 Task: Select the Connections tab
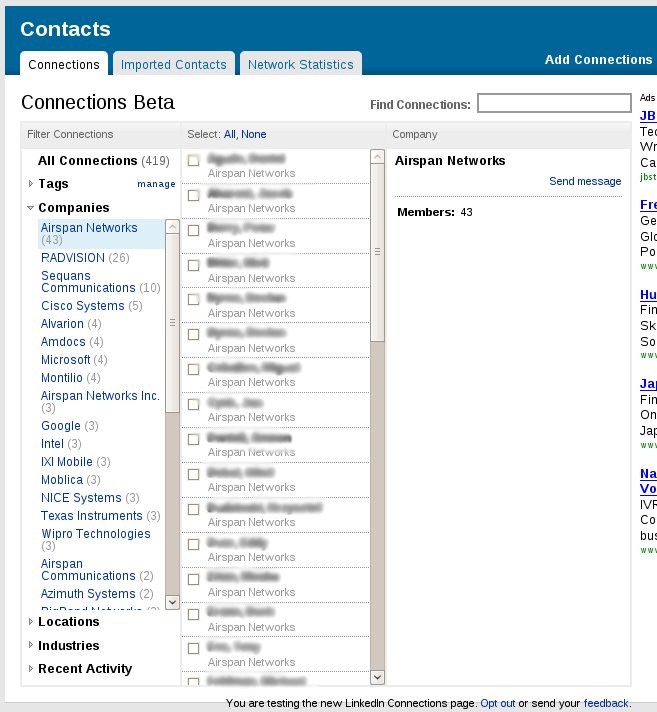pos(64,64)
